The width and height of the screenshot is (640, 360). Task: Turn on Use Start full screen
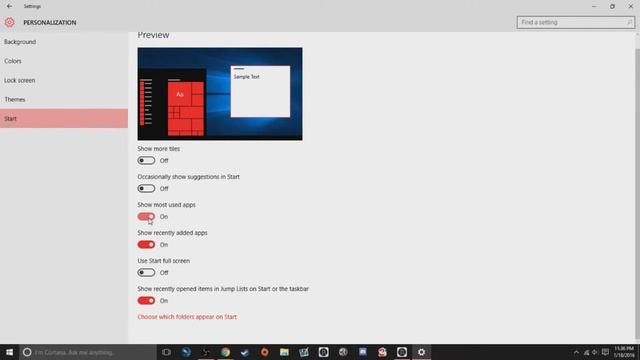146,273
